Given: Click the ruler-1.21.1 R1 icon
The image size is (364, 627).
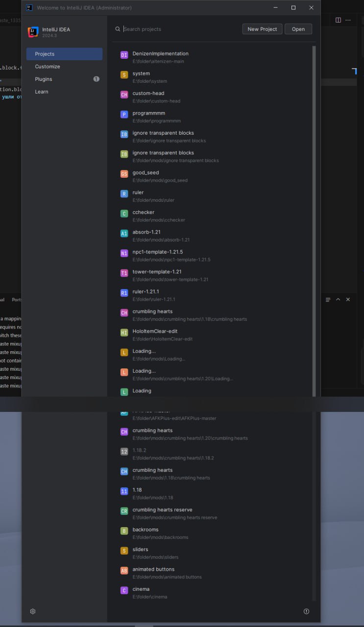Looking at the screenshot, I should tap(124, 293).
